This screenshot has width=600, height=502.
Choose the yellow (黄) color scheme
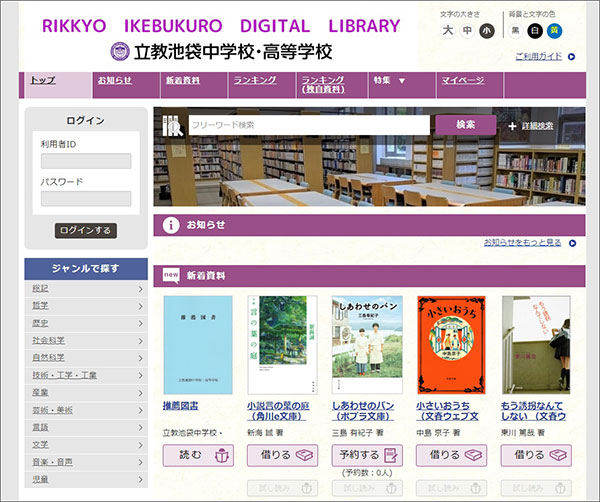coord(554,31)
